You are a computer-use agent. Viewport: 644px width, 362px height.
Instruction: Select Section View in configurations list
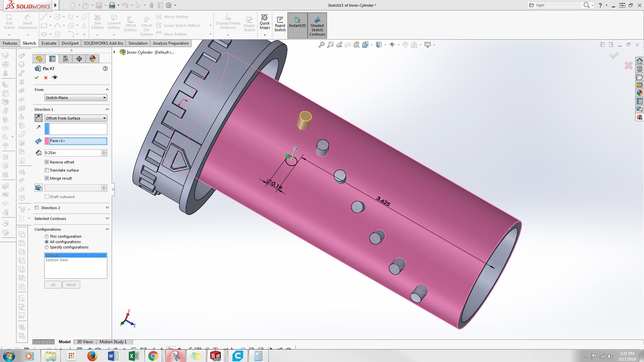coord(57,260)
